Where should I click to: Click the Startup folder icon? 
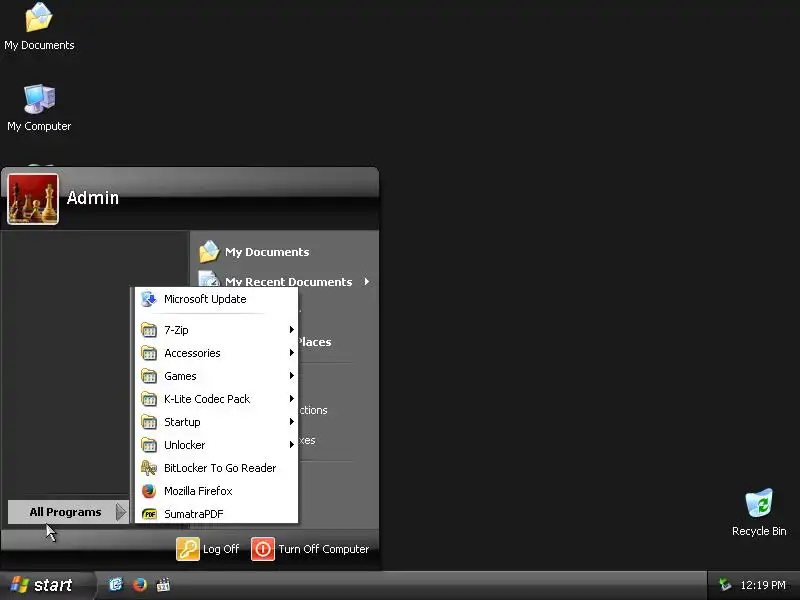(x=148, y=422)
